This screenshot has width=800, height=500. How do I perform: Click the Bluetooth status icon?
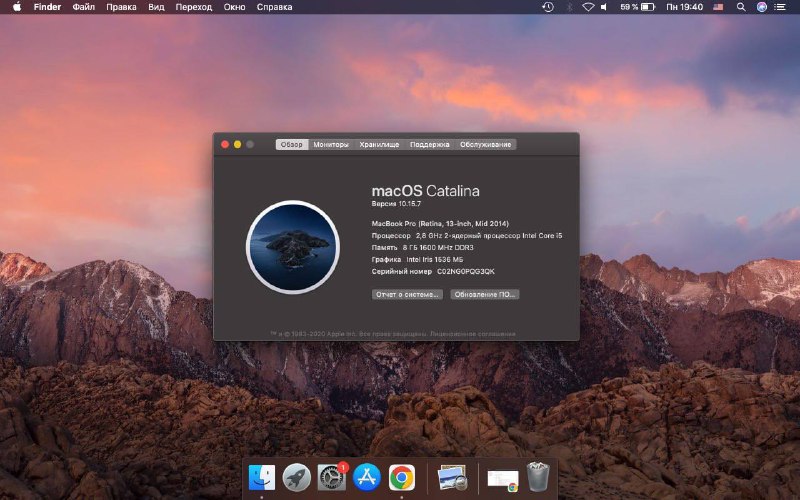569,7
